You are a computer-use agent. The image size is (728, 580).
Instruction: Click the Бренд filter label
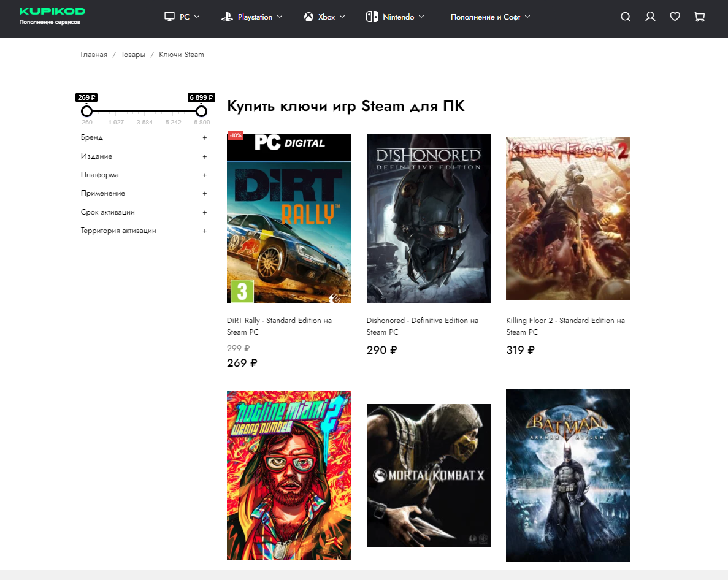click(x=92, y=137)
